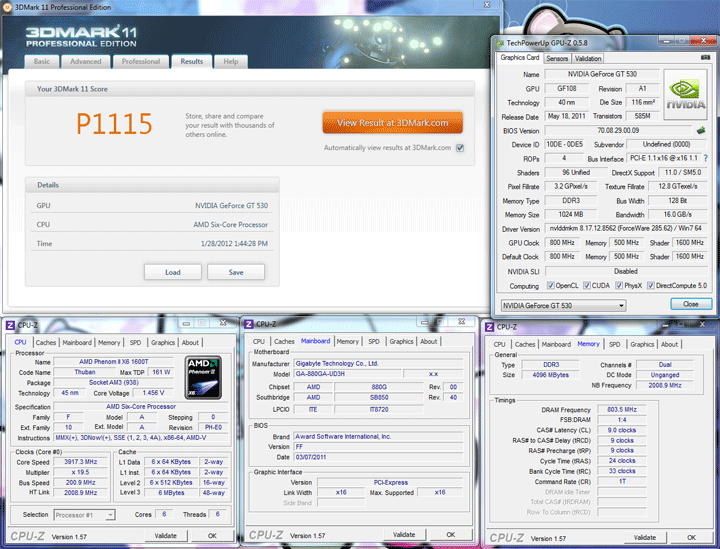Click the BIOS Version field 70.08.29.00.09
Screen dimensions: 720x549
coord(618,130)
